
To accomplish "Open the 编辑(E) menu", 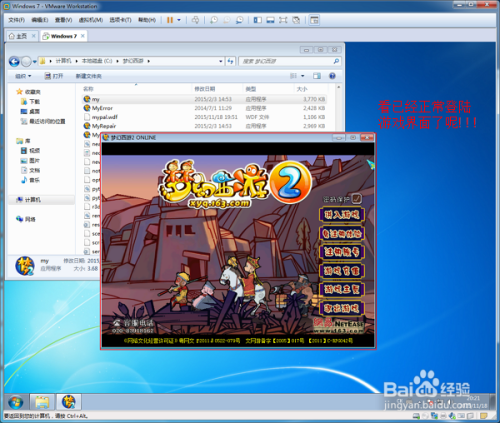I will (x=40, y=20).
